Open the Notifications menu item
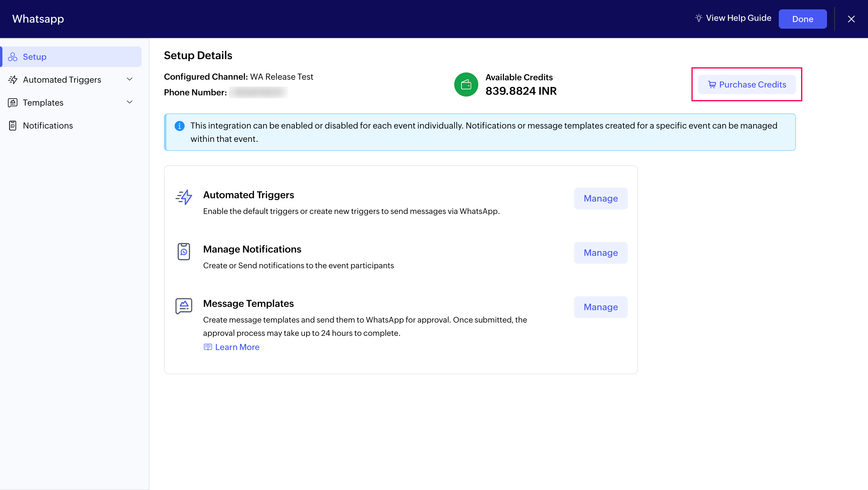 point(48,126)
